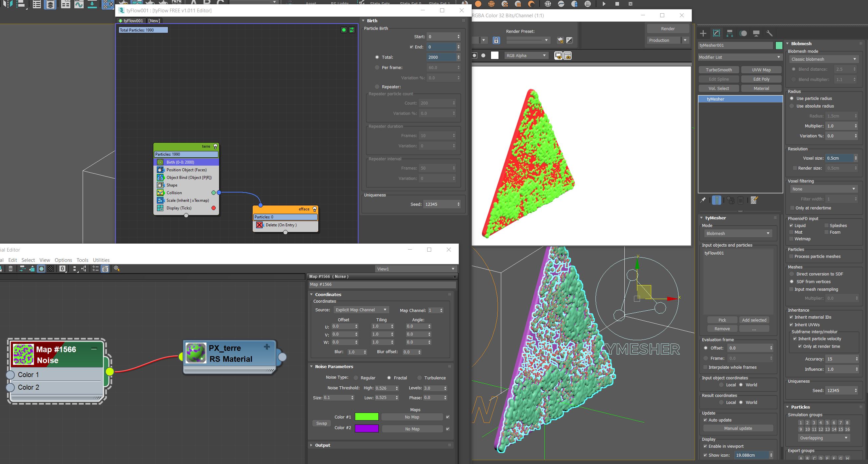The width and height of the screenshot is (868, 464).
Task: Click the Manual update button
Action: [x=738, y=428]
